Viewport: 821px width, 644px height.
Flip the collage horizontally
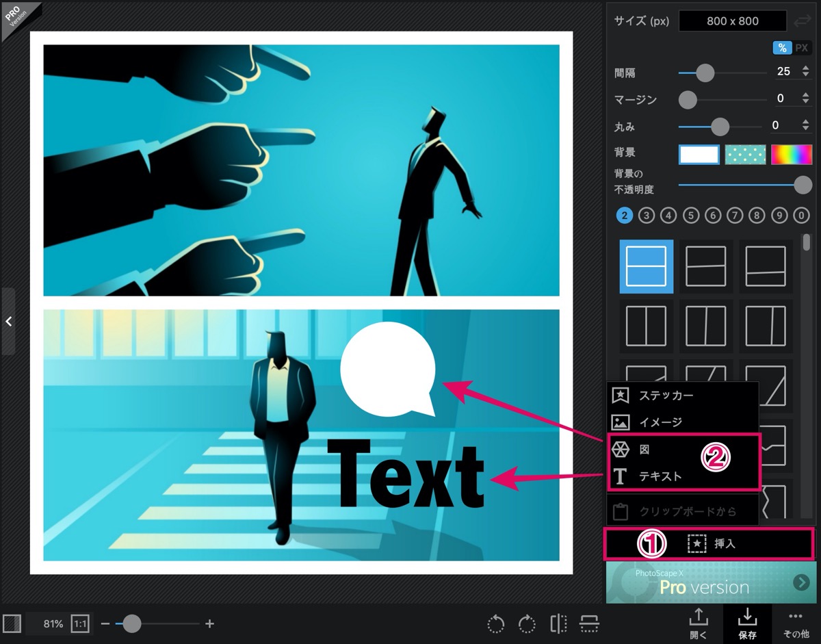pyautogui.click(x=559, y=623)
